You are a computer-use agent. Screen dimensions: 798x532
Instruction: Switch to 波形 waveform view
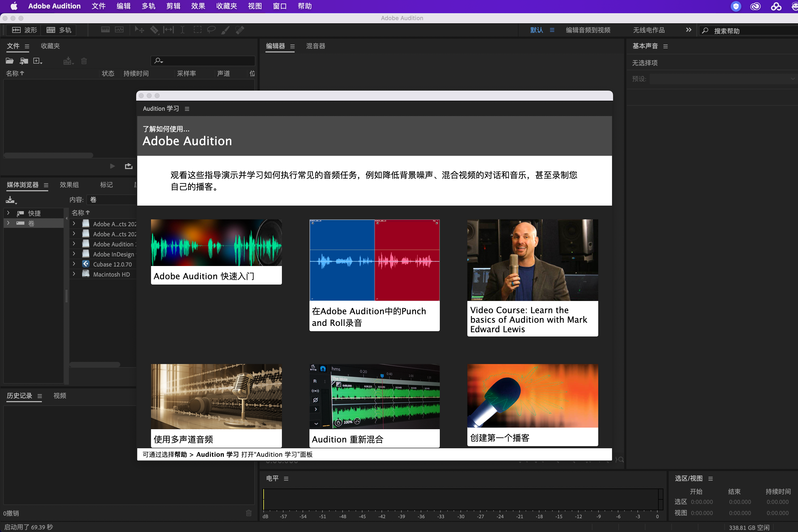[24, 30]
